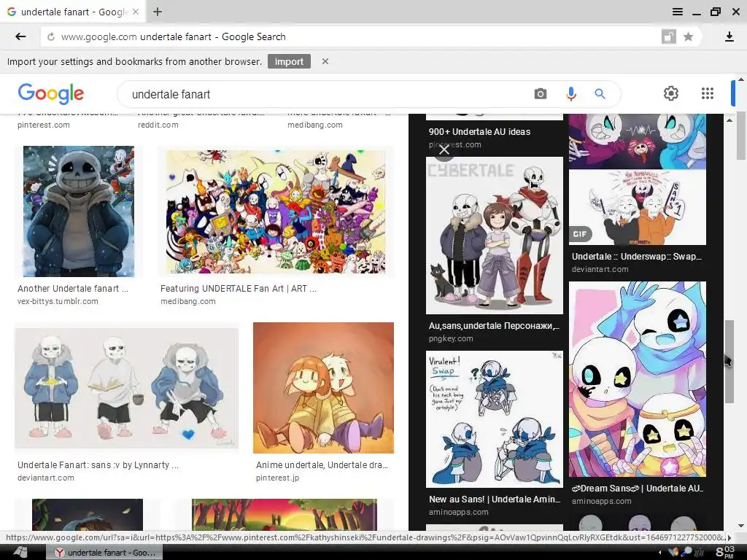Open the Google apps grid

tap(708, 93)
